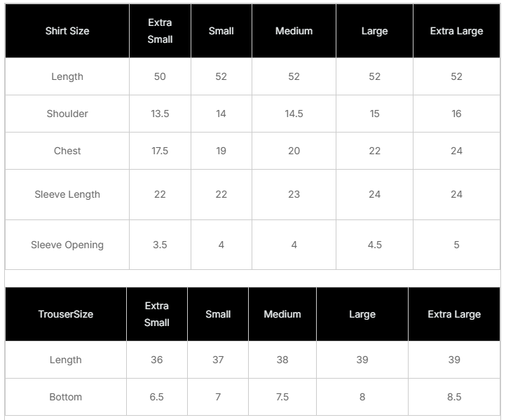506x420 pixels.
Task: Select the trouser Bottom value 8.5
Action: pyautogui.click(x=454, y=397)
